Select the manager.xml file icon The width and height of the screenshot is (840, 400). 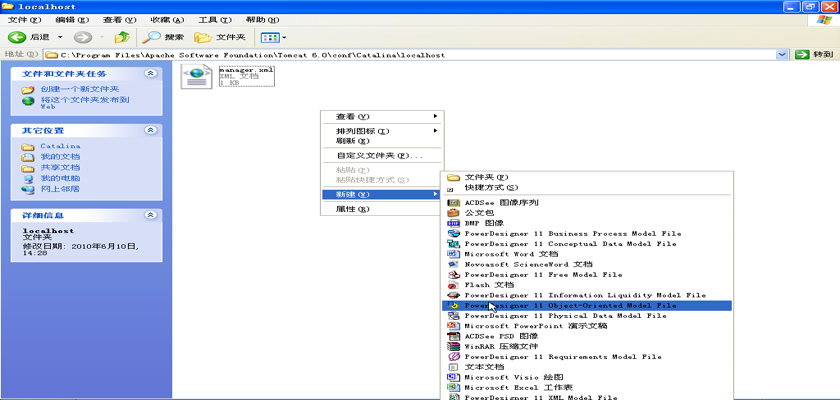[x=197, y=77]
